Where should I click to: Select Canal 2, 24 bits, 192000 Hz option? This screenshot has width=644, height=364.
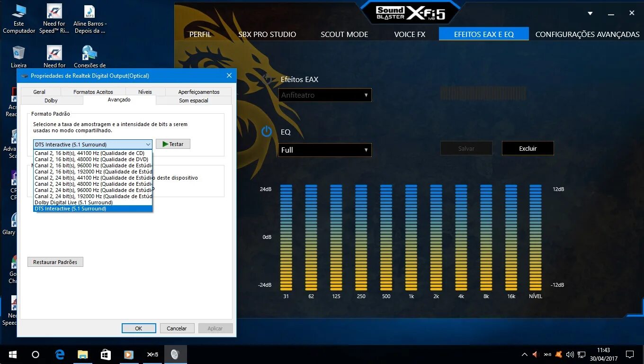93,196
